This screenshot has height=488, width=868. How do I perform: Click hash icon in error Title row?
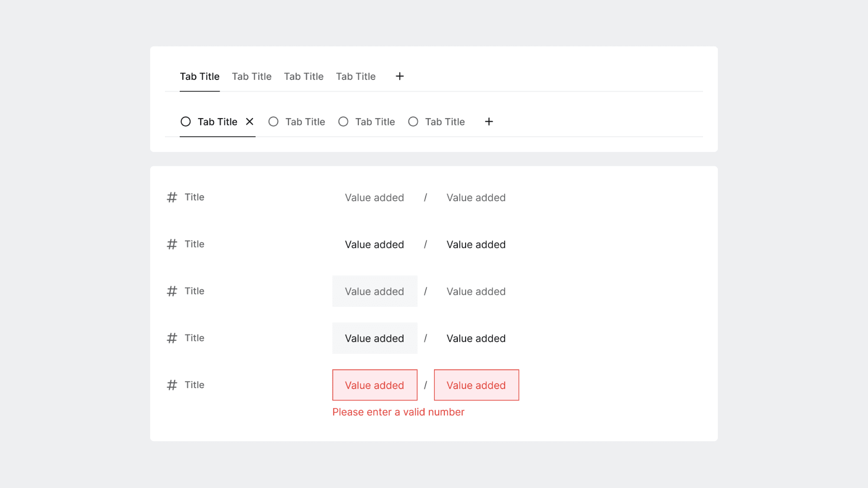[x=172, y=385]
